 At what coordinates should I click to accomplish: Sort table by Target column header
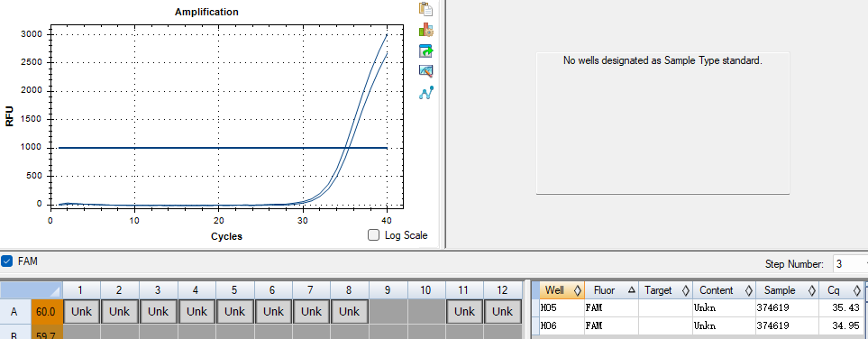pyautogui.click(x=665, y=290)
